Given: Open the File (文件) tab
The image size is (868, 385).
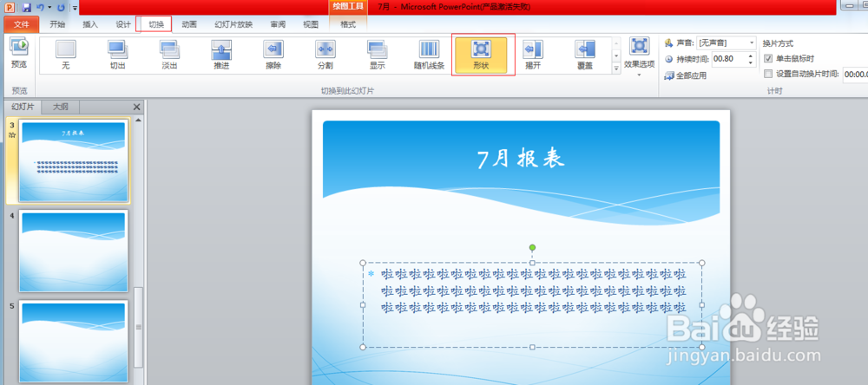Looking at the screenshot, I should 22,24.
